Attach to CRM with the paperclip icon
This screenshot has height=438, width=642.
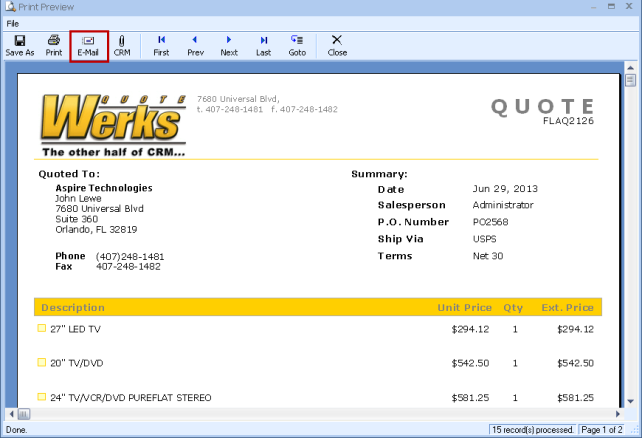122,45
